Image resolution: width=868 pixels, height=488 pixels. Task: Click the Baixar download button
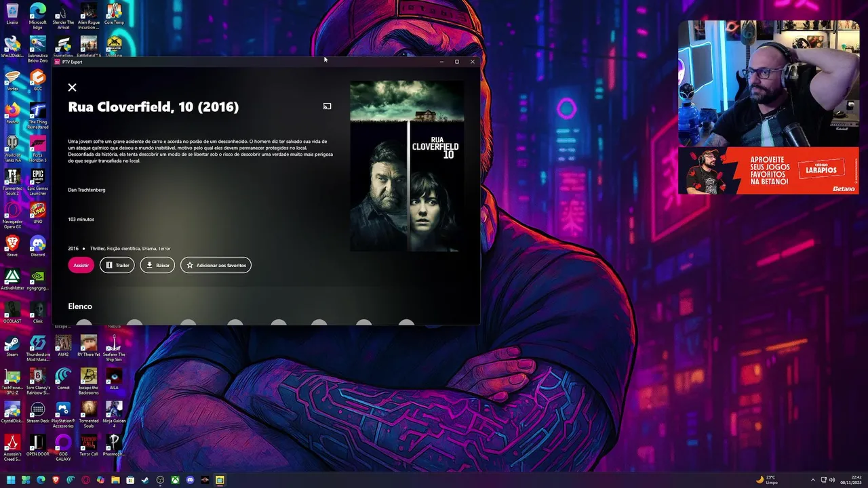pyautogui.click(x=157, y=265)
